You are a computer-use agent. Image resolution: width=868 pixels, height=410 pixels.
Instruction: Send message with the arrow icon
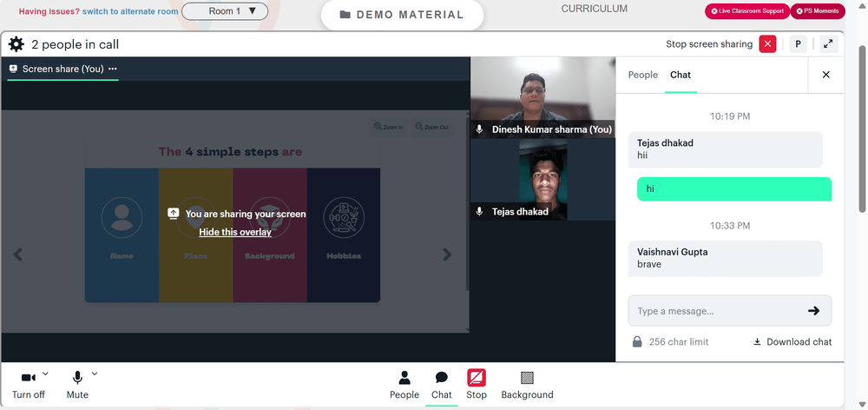(813, 311)
